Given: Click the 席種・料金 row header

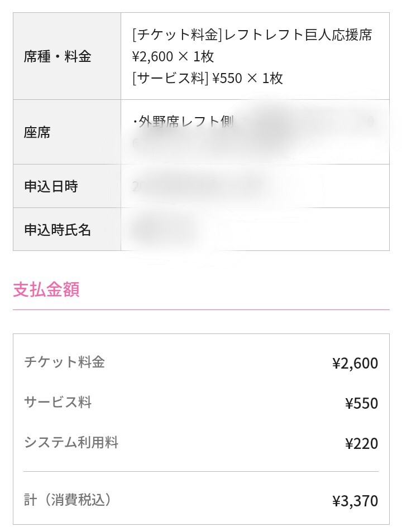Looking at the screenshot, I should 58,56.
